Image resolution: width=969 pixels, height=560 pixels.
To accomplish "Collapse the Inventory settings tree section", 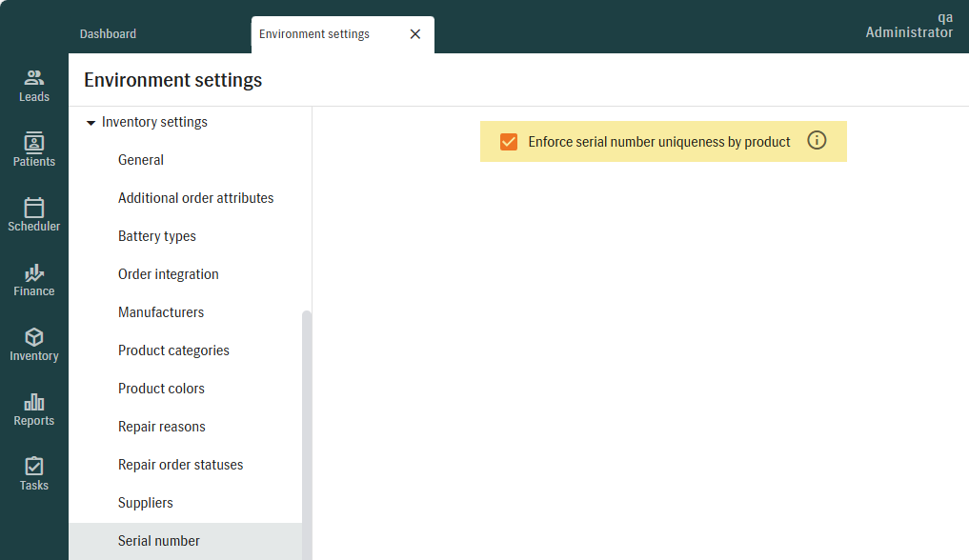I will (91, 123).
